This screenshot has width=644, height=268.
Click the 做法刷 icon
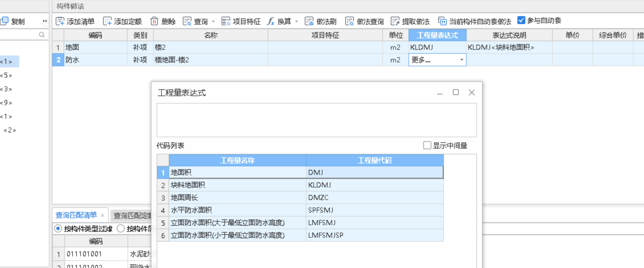(309, 21)
